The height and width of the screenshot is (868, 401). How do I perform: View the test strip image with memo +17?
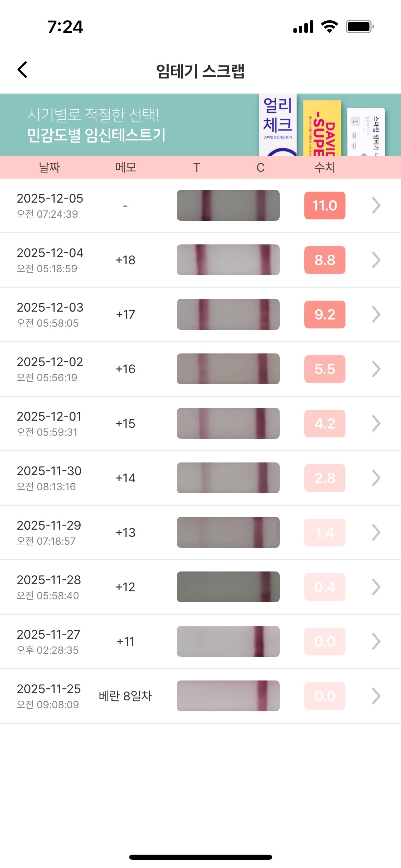[x=228, y=315]
